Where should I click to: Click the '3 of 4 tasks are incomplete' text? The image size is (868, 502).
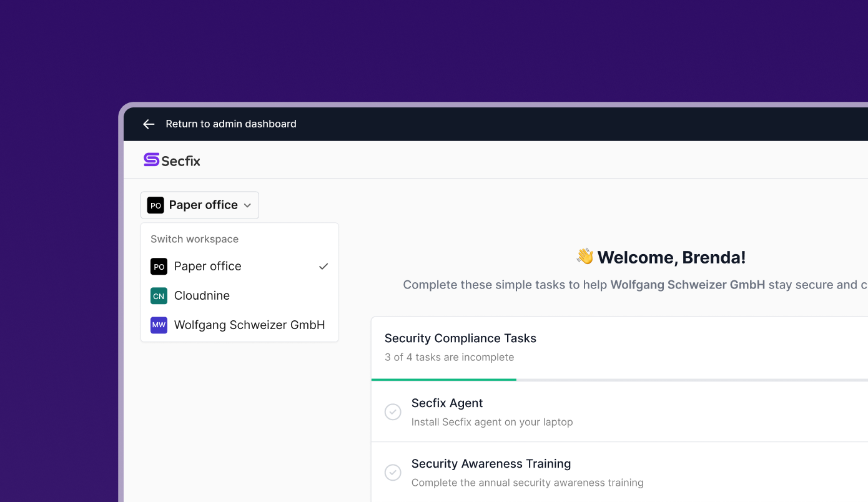(450, 358)
